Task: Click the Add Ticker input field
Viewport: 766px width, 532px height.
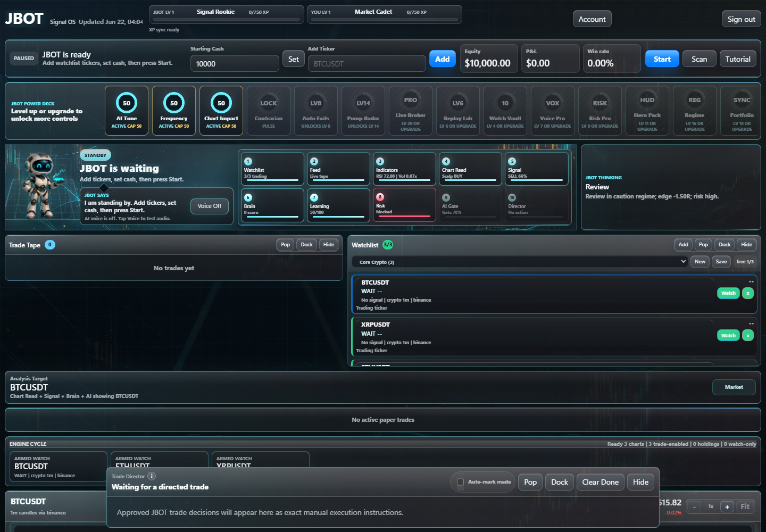Action: click(x=367, y=63)
